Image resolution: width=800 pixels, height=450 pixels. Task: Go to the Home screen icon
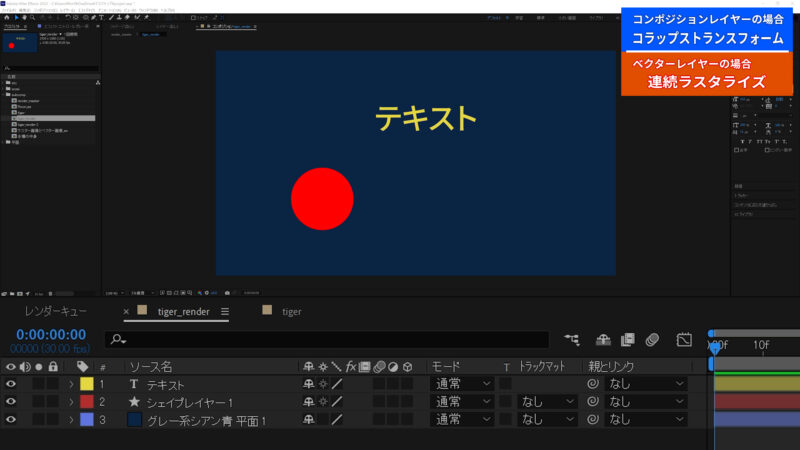7,17
